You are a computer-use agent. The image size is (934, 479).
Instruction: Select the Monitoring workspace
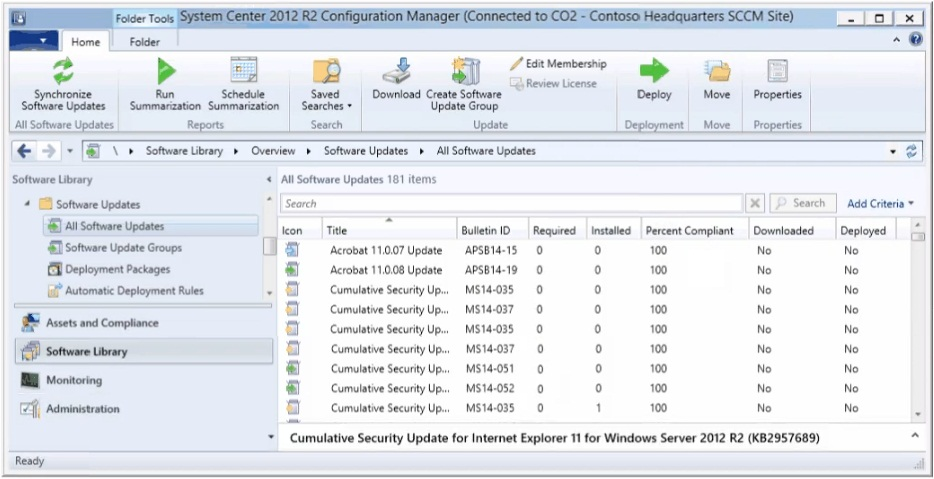click(74, 380)
